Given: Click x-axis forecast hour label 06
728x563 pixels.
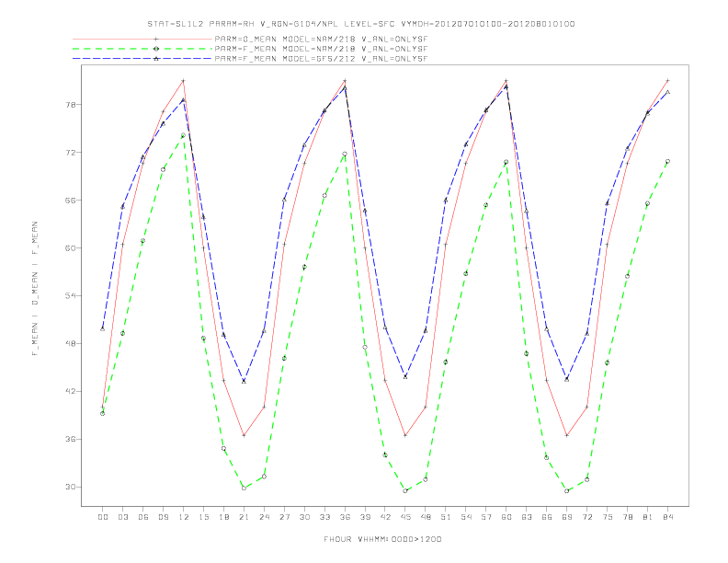Looking at the screenshot, I should click(x=143, y=517).
